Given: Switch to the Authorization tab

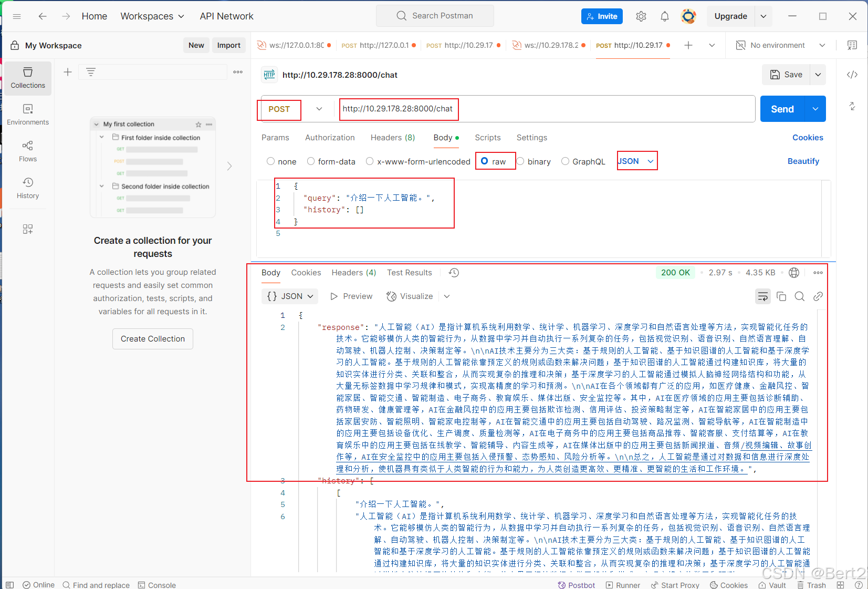Looking at the screenshot, I should (330, 138).
